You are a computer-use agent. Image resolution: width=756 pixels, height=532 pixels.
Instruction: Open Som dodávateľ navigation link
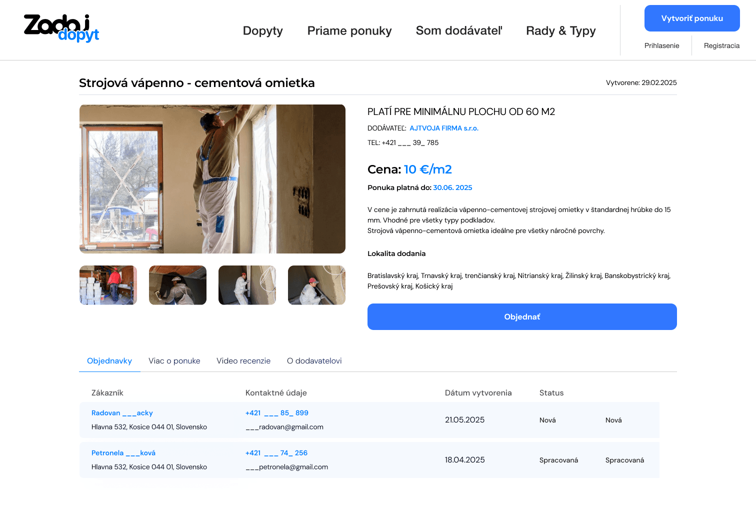coord(459,31)
